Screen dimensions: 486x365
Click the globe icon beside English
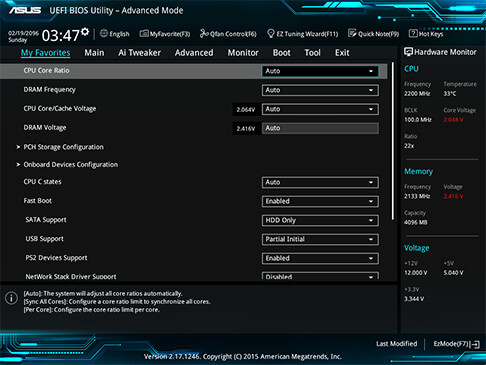[x=104, y=33]
